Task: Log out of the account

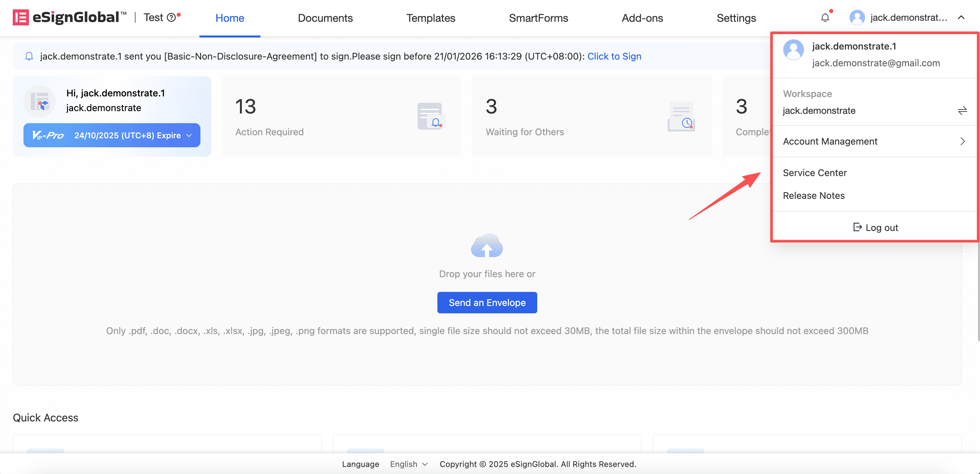Action: click(x=875, y=228)
